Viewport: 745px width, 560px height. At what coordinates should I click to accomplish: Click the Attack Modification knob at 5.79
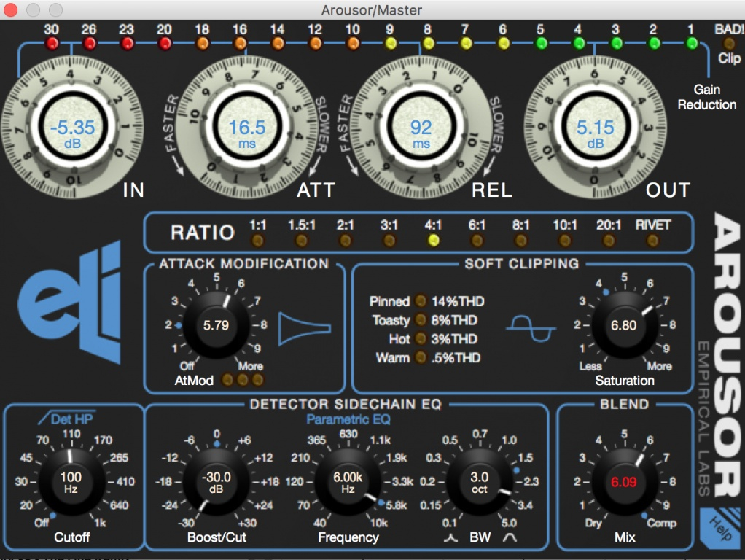217,325
